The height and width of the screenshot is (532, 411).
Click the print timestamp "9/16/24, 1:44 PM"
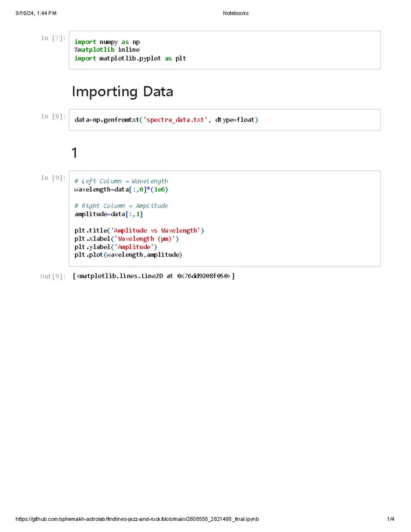[x=36, y=13]
